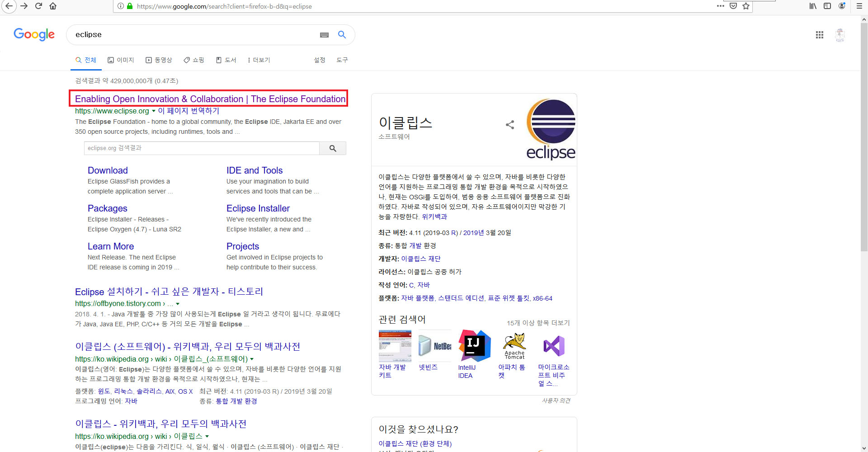The height and width of the screenshot is (452, 868).
Task: Open the Eclipse Foundation result title
Action: pos(210,99)
